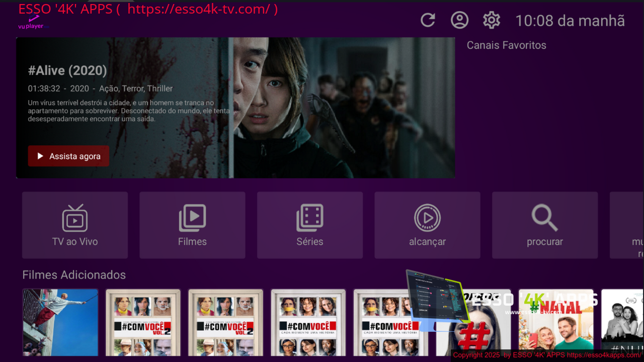Open the Filmes tile
Viewport: 644px width, 362px height.
pos(192,225)
